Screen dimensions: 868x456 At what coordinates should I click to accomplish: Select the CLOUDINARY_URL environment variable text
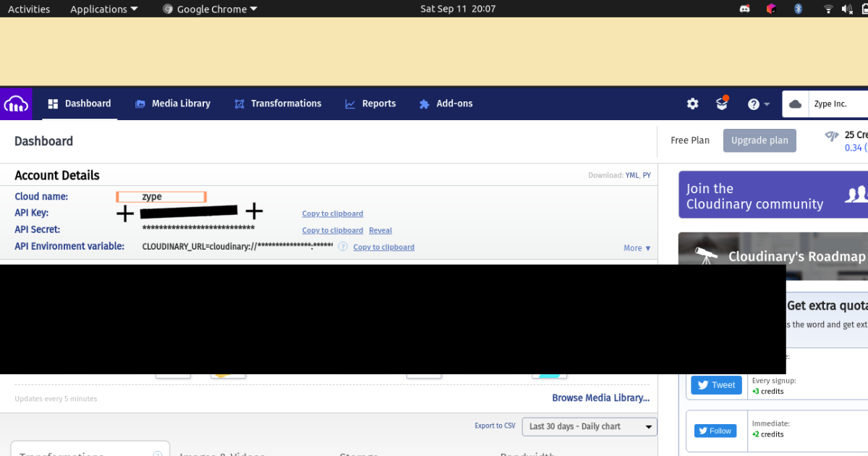tap(238, 246)
